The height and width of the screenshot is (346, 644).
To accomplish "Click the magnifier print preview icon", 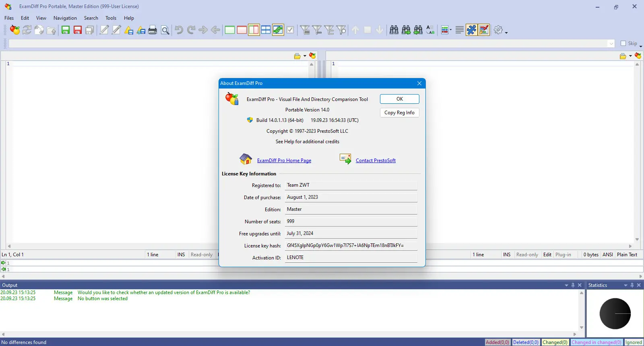I will [x=165, y=30].
